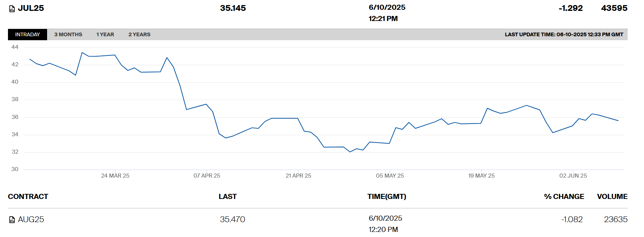Click the LAST column header
This screenshot has height=237, width=644.
tap(227, 196)
